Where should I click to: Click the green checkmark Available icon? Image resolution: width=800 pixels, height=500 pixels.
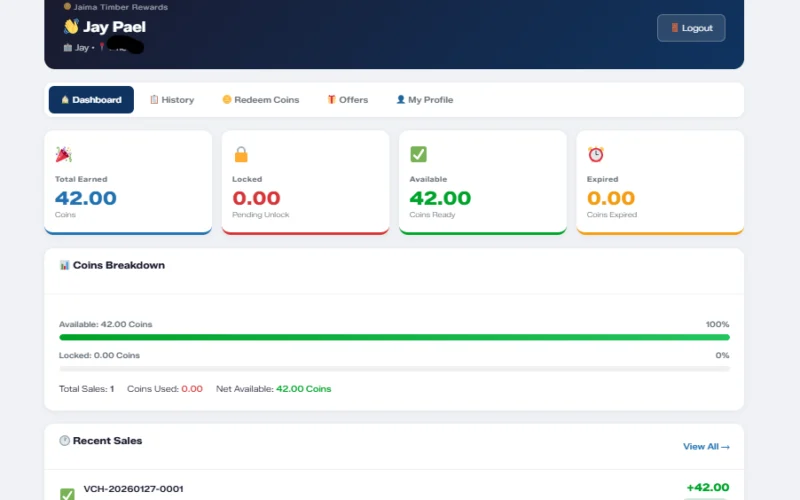(418, 154)
